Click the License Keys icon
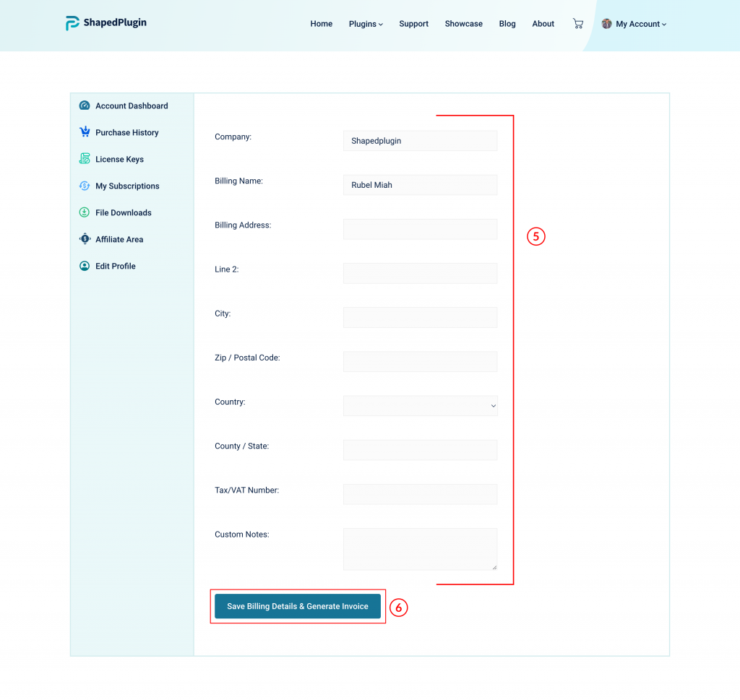Image resolution: width=740 pixels, height=700 pixels. tap(85, 159)
